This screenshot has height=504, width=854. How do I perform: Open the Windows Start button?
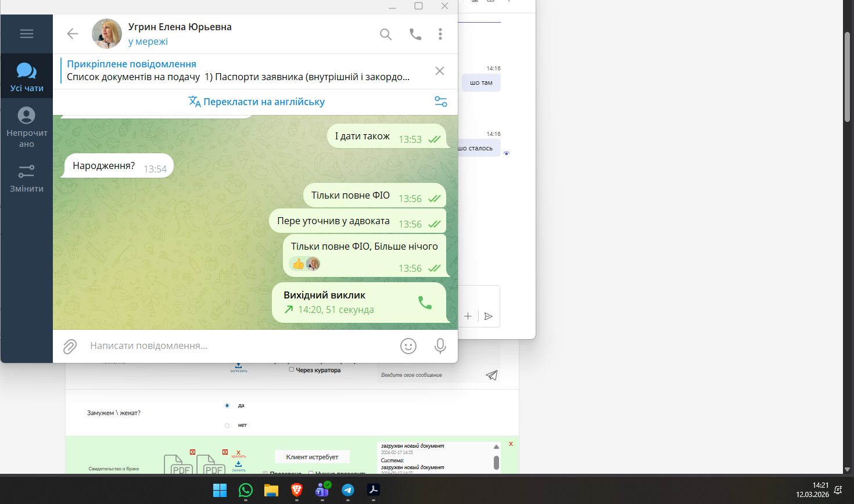pyautogui.click(x=220, y=490)
